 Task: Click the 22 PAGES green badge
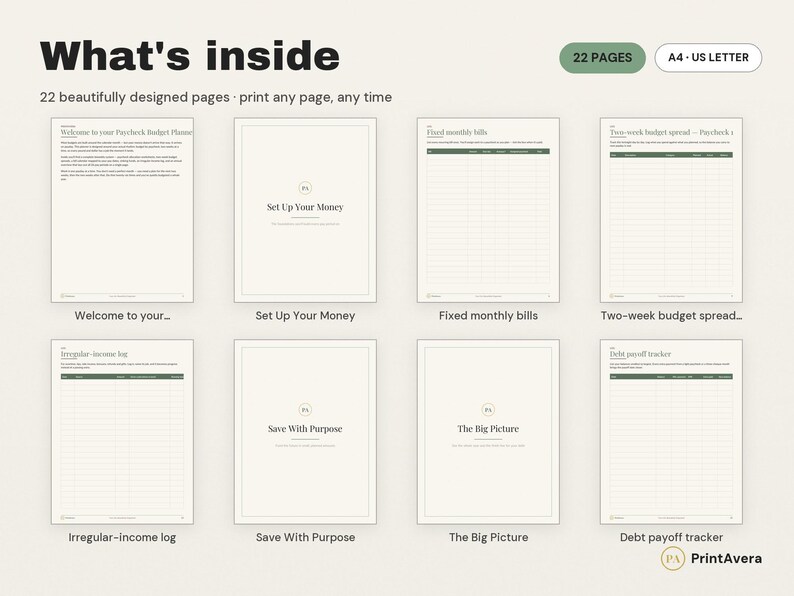[x=602, y=58]
